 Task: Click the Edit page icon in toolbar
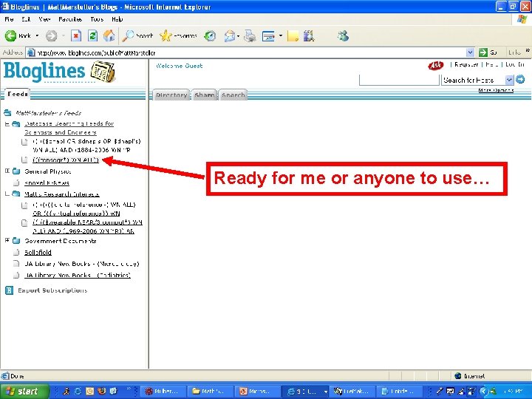(x=268, y=35)
